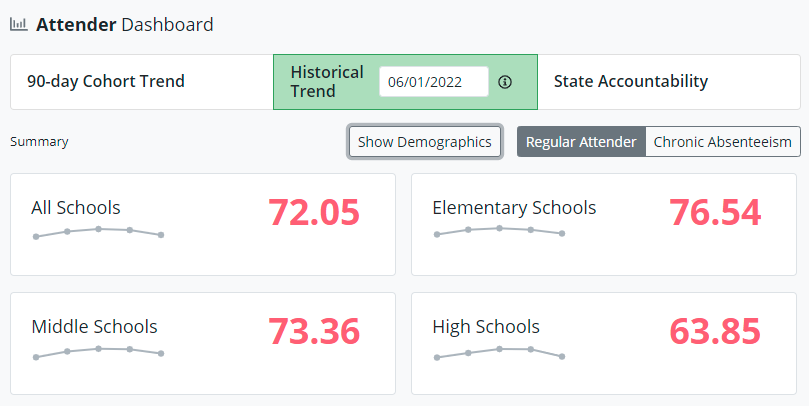Select the 73.36 Middle Schools value

pyautogui.click(x=313, y=332)
